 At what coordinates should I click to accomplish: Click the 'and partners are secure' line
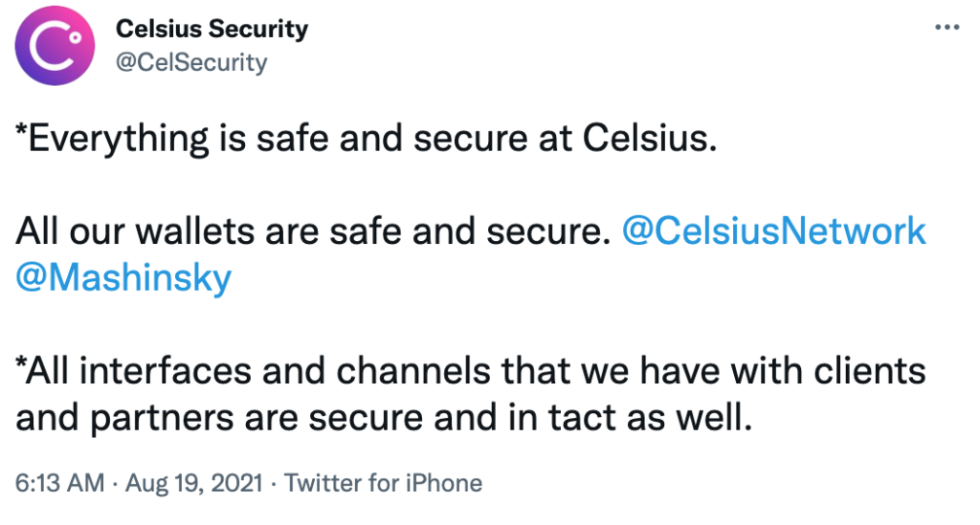pos(384,418)
